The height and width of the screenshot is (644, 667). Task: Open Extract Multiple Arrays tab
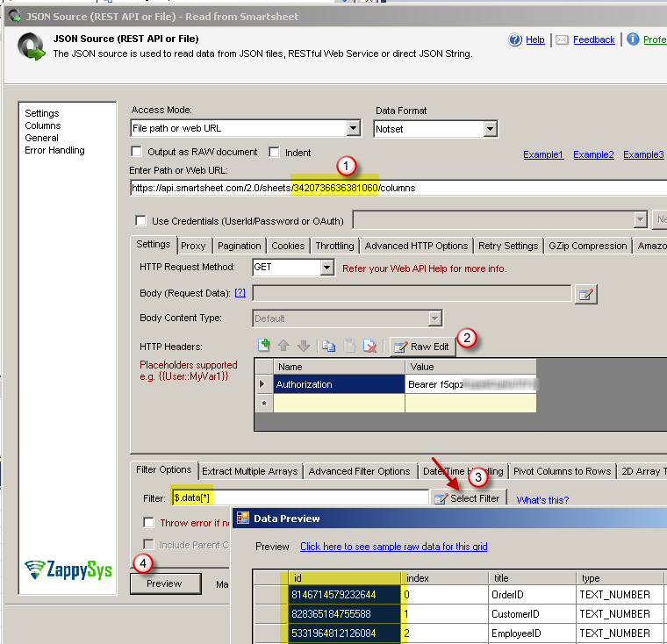pos(250,471)
